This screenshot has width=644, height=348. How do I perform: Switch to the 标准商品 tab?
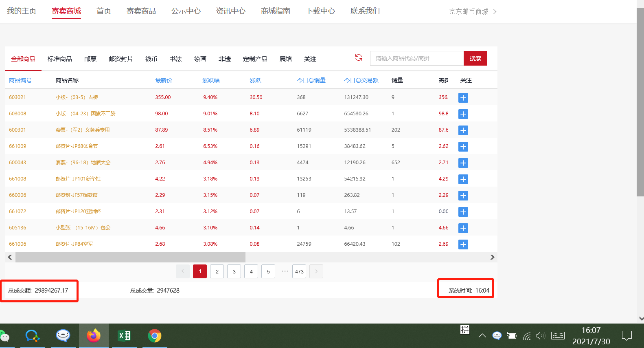(x=60, y=59)
